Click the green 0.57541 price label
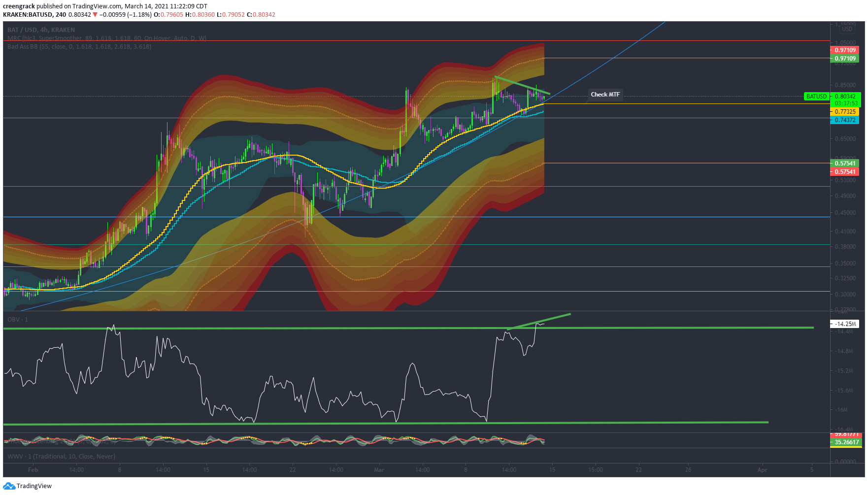The height and width of the screenshot is (495, 868). click(845, 164)
